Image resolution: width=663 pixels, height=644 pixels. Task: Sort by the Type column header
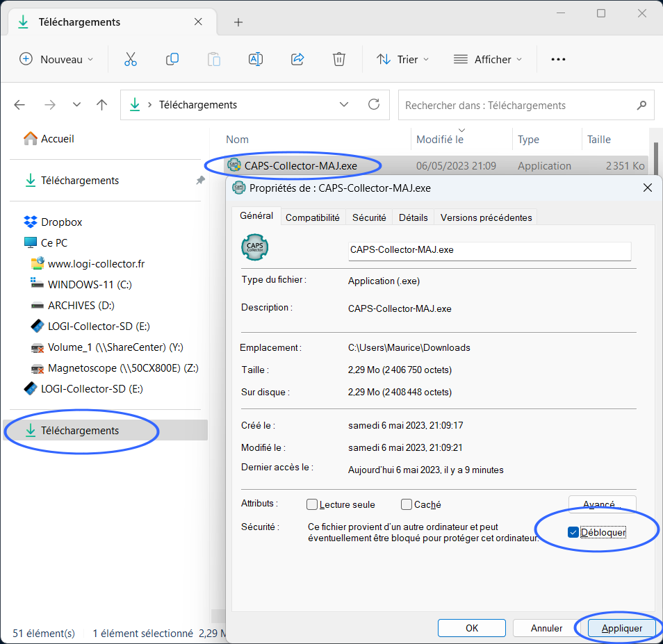pos(529,140)
